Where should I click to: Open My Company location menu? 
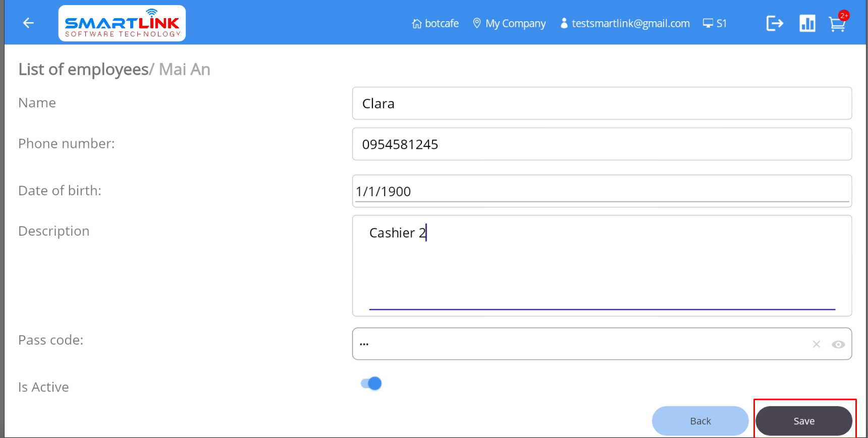coord(515,24)
